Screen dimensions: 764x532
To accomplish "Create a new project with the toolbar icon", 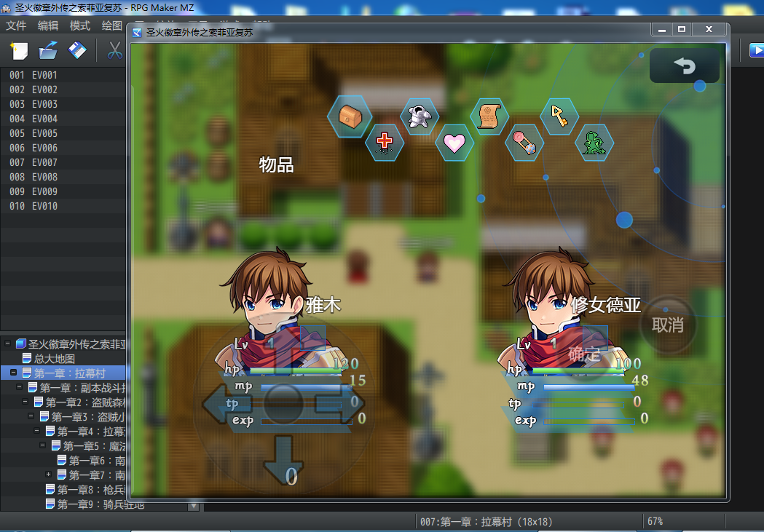I will tap(19, 51).
